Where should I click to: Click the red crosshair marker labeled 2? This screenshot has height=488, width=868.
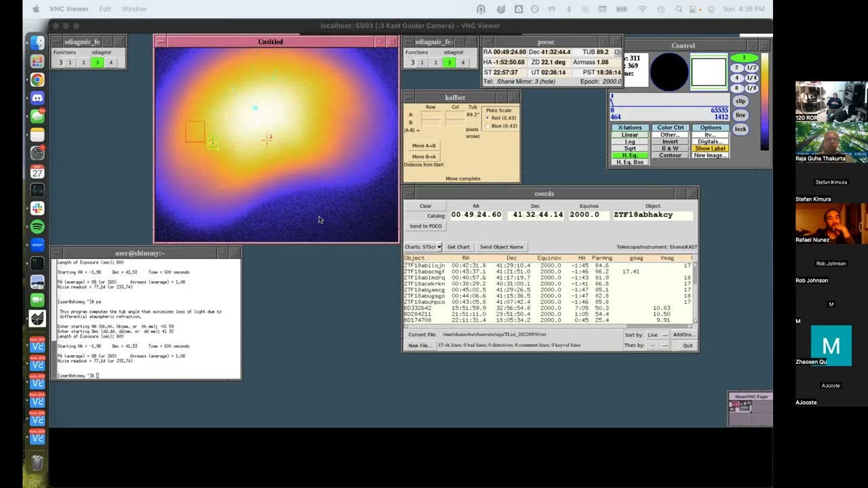(x=267, y=140)
